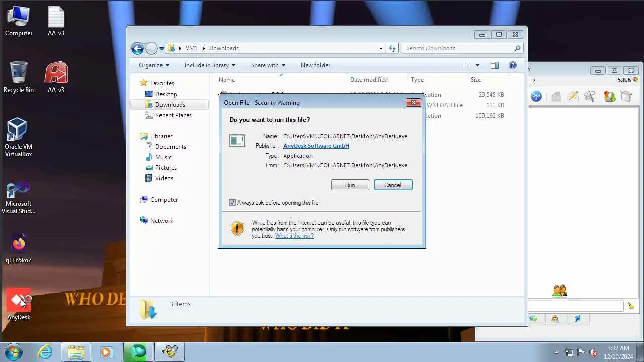Select Network in navigation pane

point(162,221)
